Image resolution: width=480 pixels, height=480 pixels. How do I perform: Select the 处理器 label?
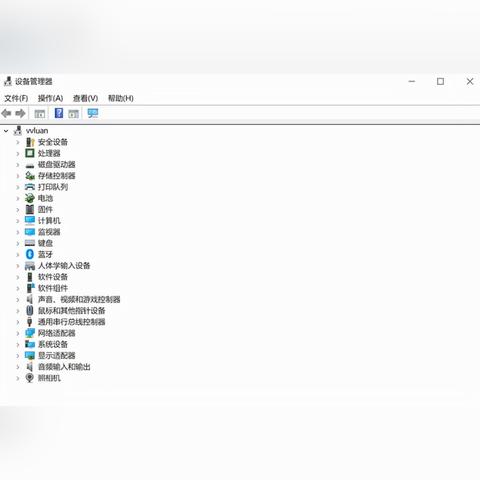pos(49,153)
